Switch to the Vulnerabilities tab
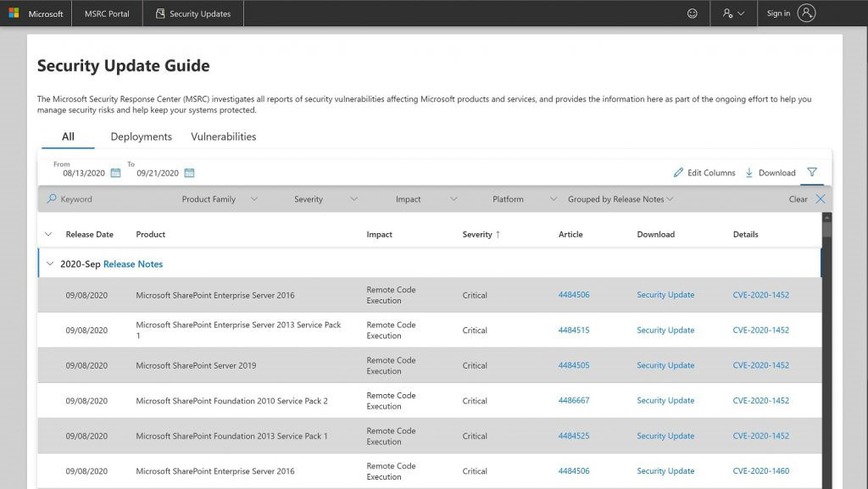Screen dimensions: 868x489 223,136
